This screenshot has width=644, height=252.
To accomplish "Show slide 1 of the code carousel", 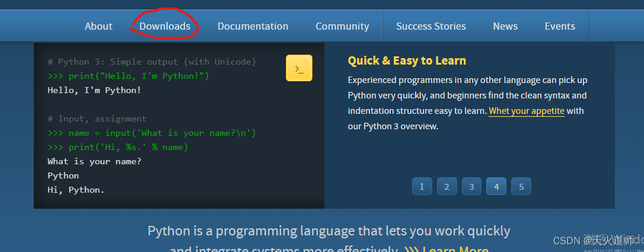I will coord(422,186).
